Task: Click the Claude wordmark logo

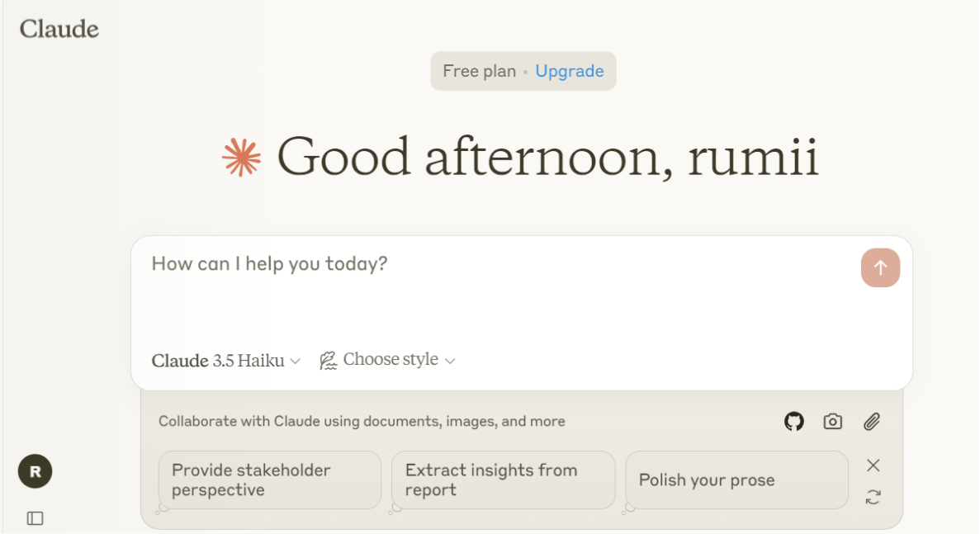Action: pos(59,29)
